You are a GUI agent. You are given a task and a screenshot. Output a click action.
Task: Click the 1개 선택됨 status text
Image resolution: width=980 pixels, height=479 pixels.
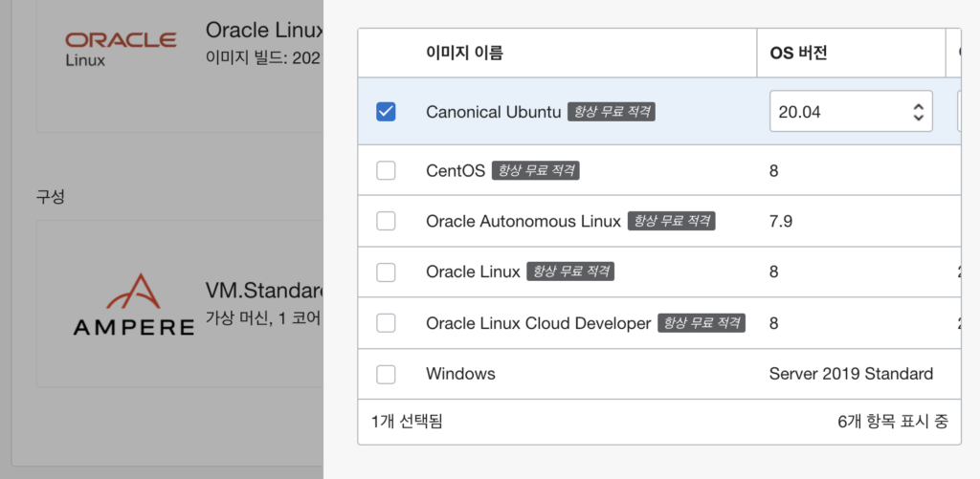pyautogui.click(x=407, y=422)
